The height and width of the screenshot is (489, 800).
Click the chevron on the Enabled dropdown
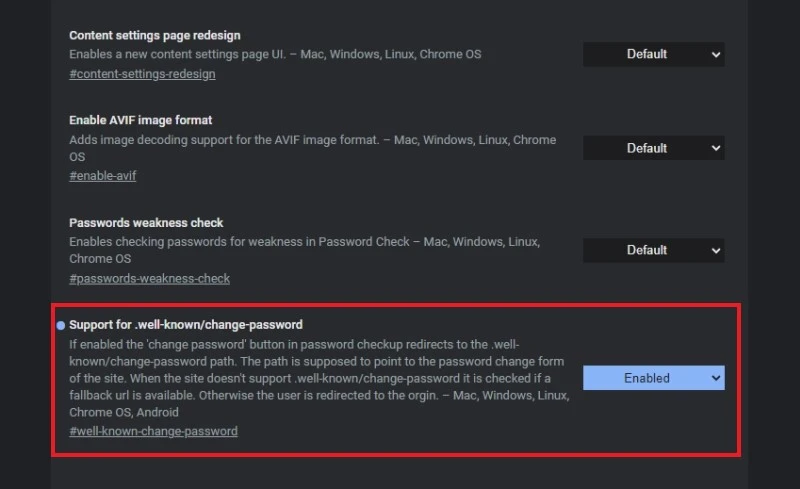tap(715, 378)
